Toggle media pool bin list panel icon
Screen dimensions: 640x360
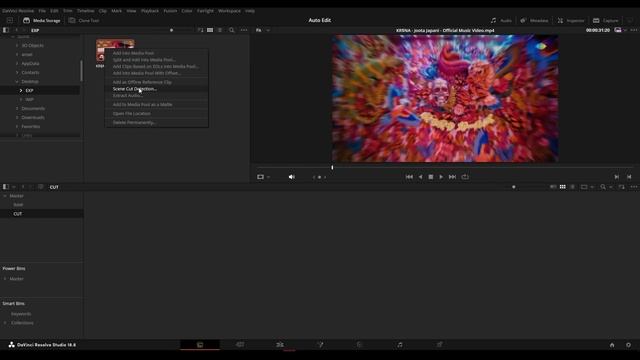[6, 187]
